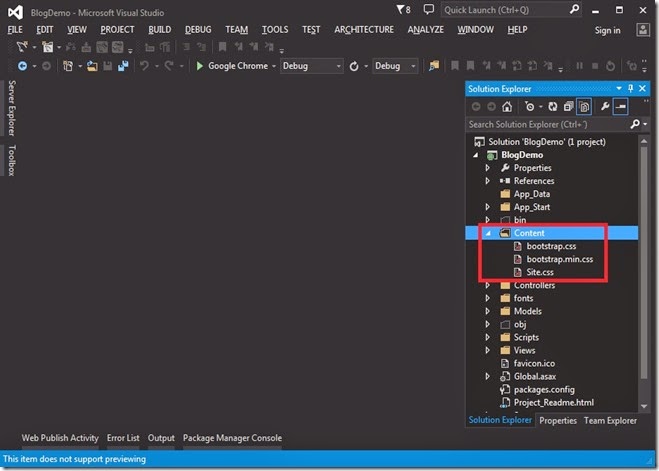Image resolution: width=659 pixels, height=471 pixels.
Task: Click the account avatar icon beside Sign in
Action: tap(643, 30)
